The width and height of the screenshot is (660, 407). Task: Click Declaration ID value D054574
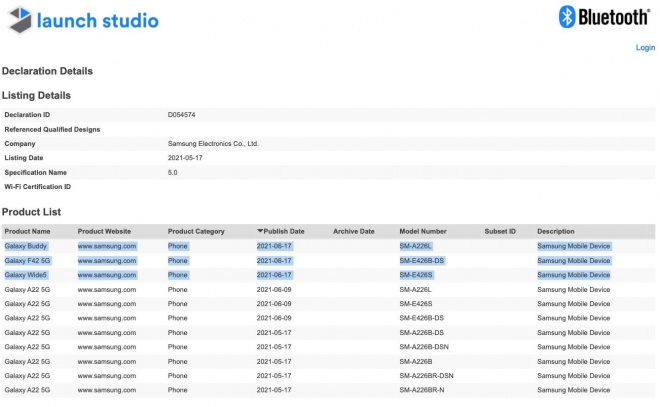point(181,114)
